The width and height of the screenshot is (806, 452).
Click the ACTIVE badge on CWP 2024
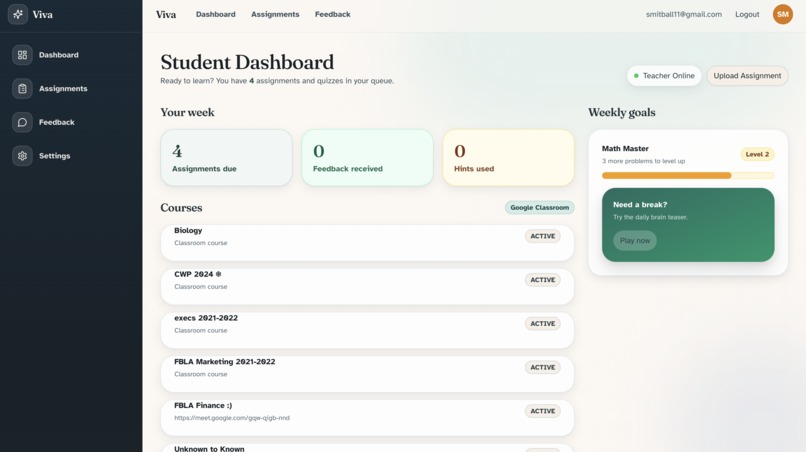[542, 280]
